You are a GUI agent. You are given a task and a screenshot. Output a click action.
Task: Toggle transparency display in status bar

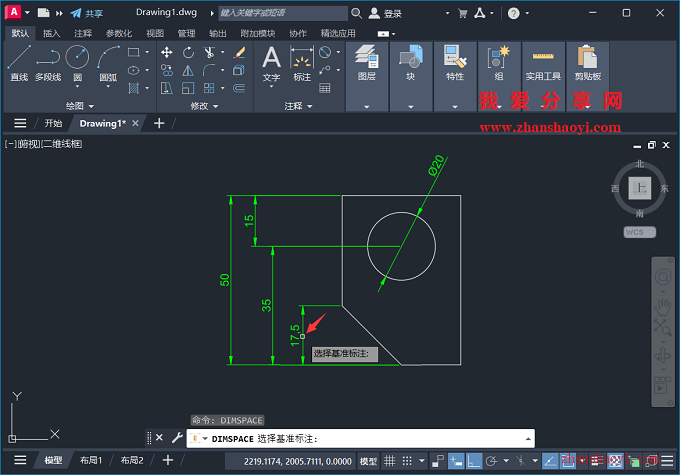tap(615, 461)
